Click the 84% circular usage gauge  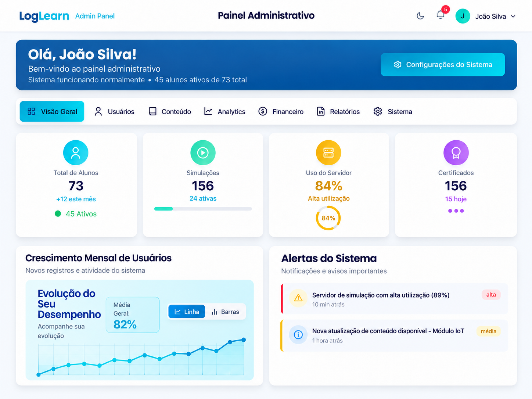tap(328, 218)
